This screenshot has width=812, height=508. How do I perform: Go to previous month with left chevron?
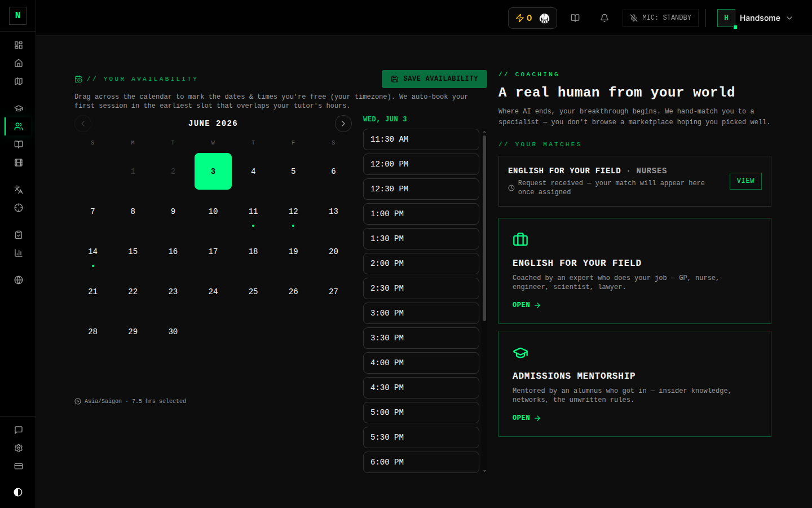83,124
